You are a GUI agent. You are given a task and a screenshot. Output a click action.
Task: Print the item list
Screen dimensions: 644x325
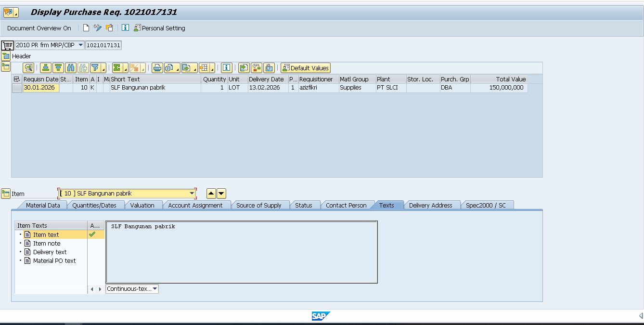[157, 68]
